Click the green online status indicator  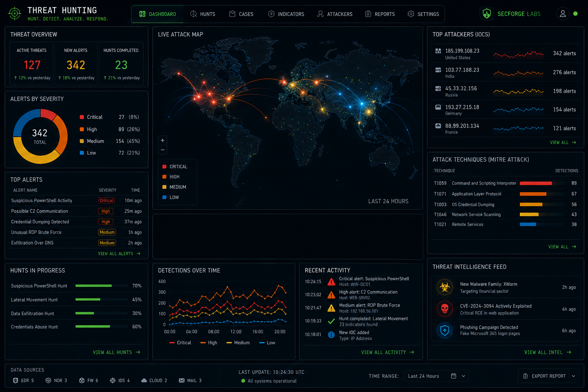[575, 13]
